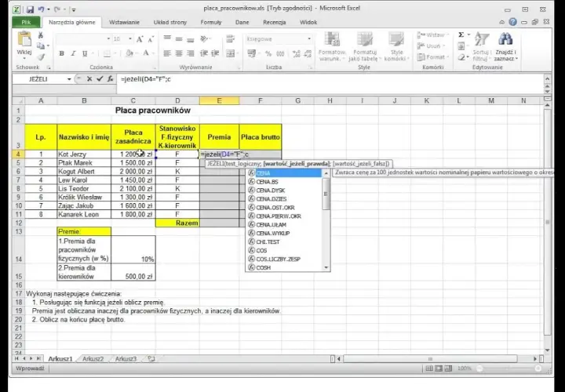Toggle align text left
565x392 pixels.
pos(167,53)
